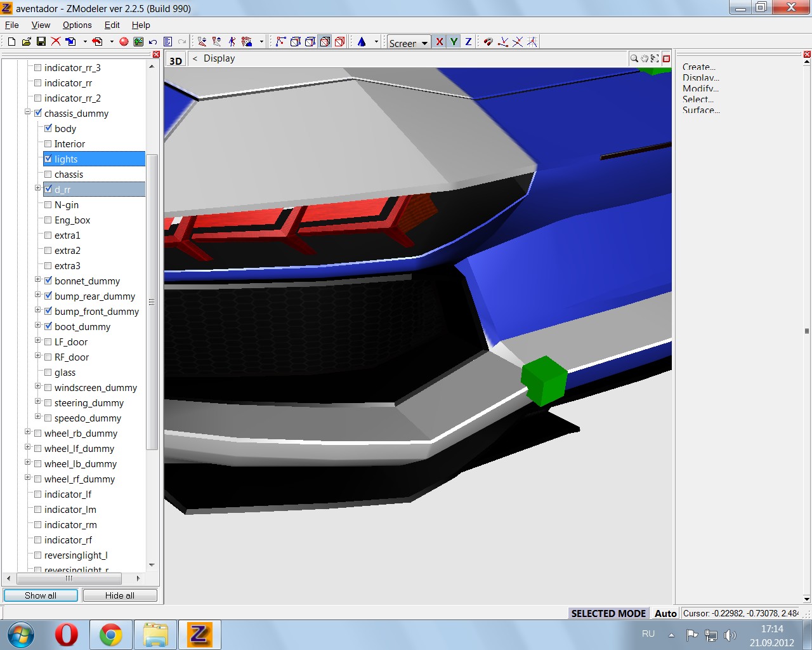This screenshot has height=650, width=812.
Task: Select the Edges level cube icon
Action: (x=296, y=42)
